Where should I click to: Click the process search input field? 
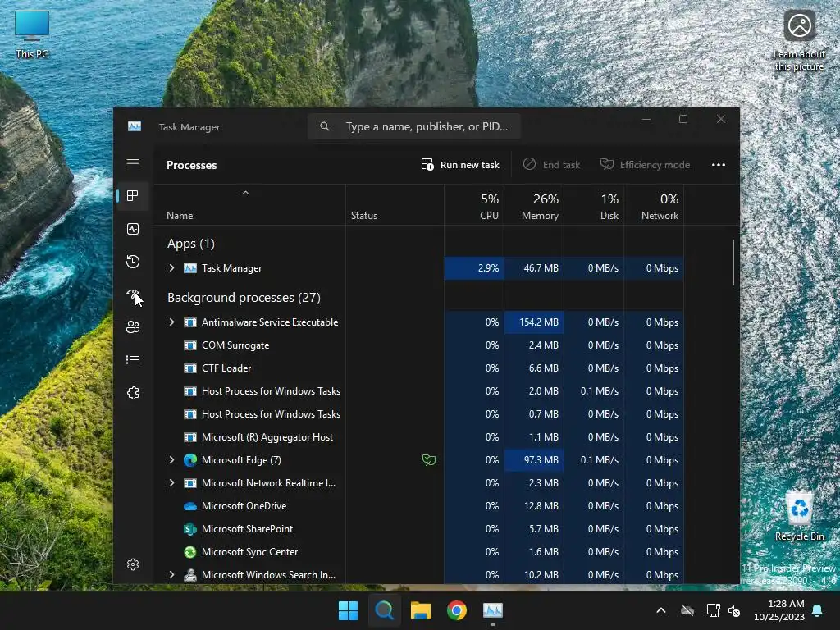pyautogui.click(x=414, y=126)
